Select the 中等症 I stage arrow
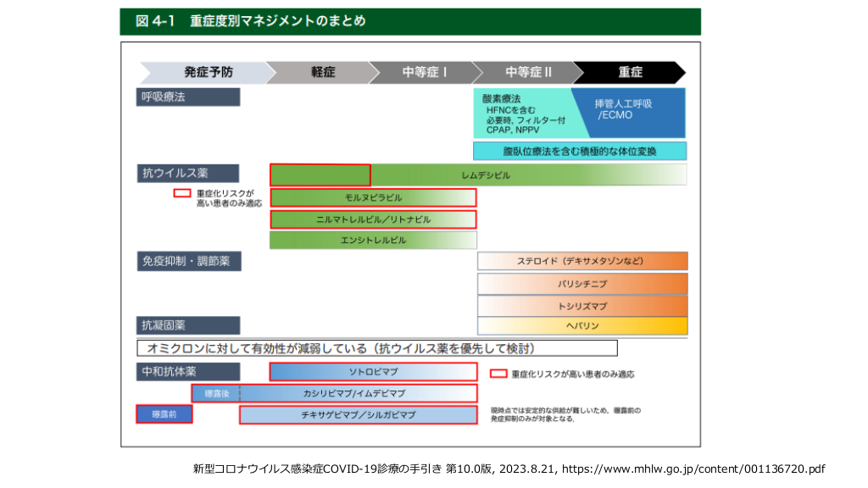The width and height of the screenshot is (868, 488). click(x=424, y=72)
